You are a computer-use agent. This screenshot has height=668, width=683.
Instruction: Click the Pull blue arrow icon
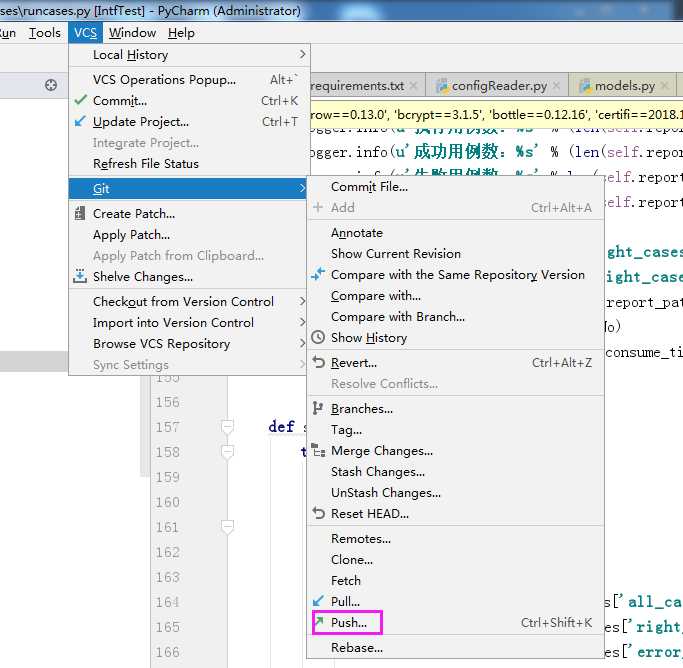coord(318,601)
